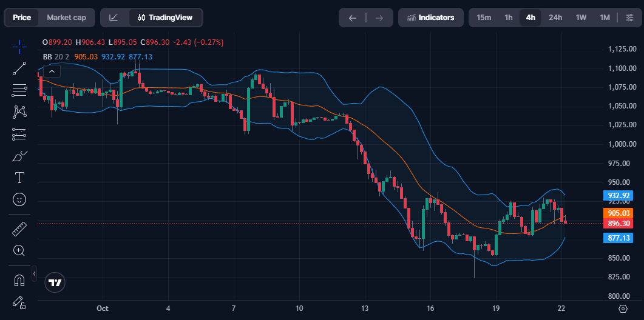The image size is (644, 320).
Task: Set interval to 24h
Action: click(x=555, y=18)
